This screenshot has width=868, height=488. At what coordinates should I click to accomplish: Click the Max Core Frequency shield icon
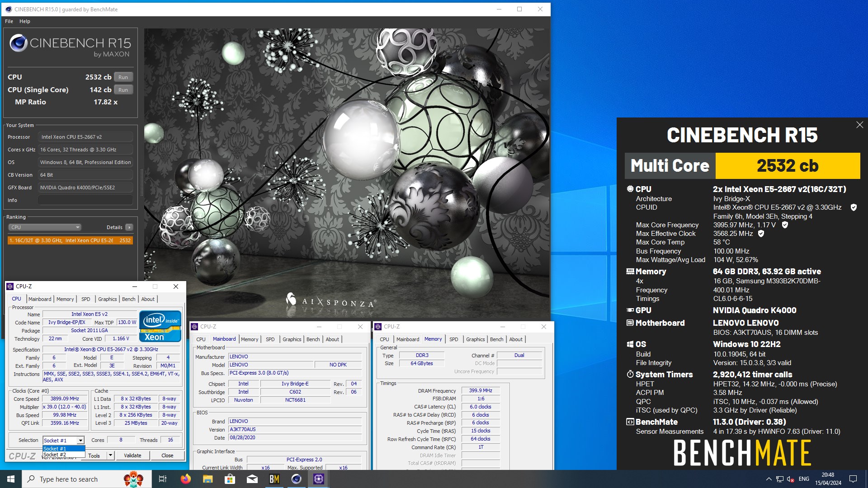pos(785,225)
